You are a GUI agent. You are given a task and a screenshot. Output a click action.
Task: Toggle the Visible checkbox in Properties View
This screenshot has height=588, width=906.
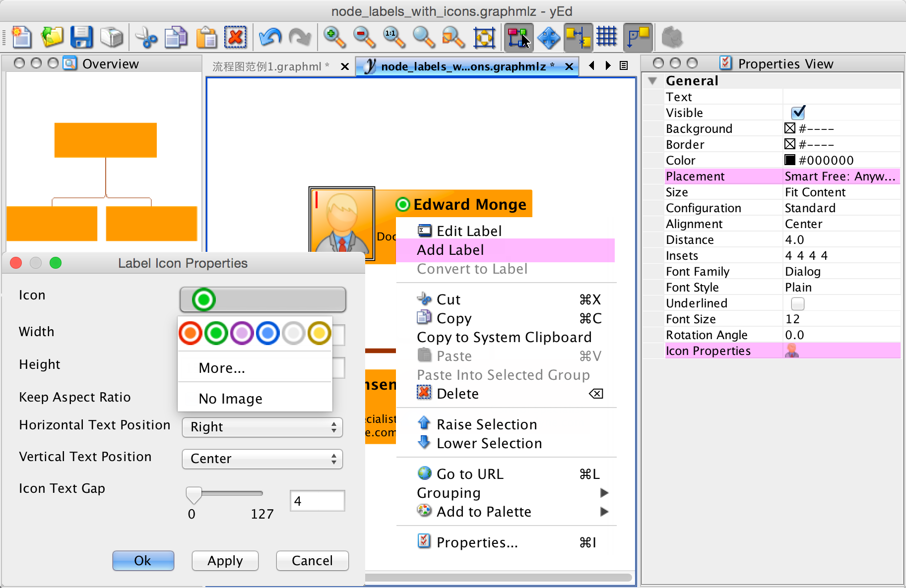pyautogui.click(x=798, y=113)
